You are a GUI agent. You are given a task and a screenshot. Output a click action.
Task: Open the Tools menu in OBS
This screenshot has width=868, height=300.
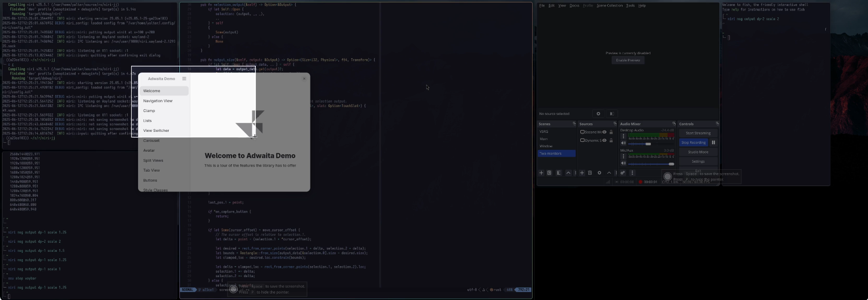(x=630, y=5)
